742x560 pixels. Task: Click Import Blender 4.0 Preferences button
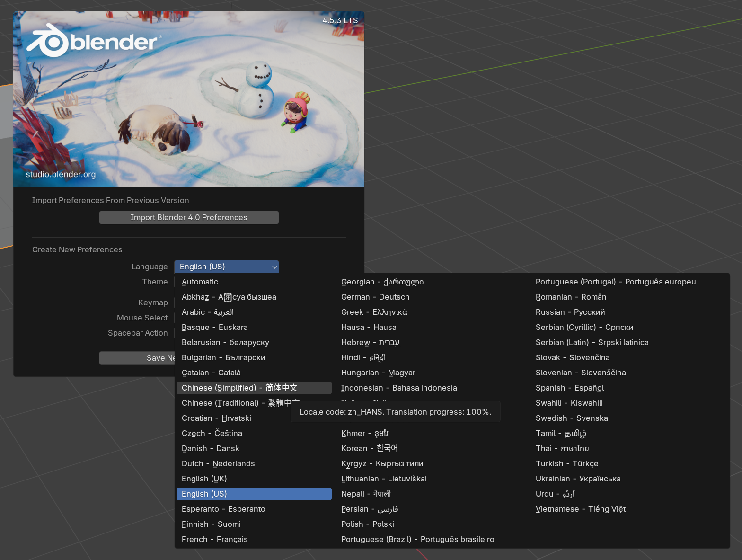[x=189, y=217]
